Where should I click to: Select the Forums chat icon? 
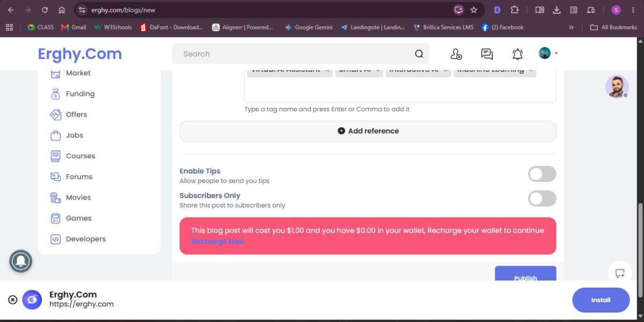click(56, 177)
